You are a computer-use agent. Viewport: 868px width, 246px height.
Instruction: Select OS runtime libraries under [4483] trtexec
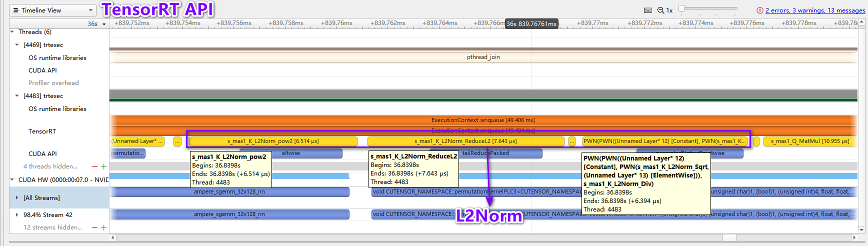point(57,109)
